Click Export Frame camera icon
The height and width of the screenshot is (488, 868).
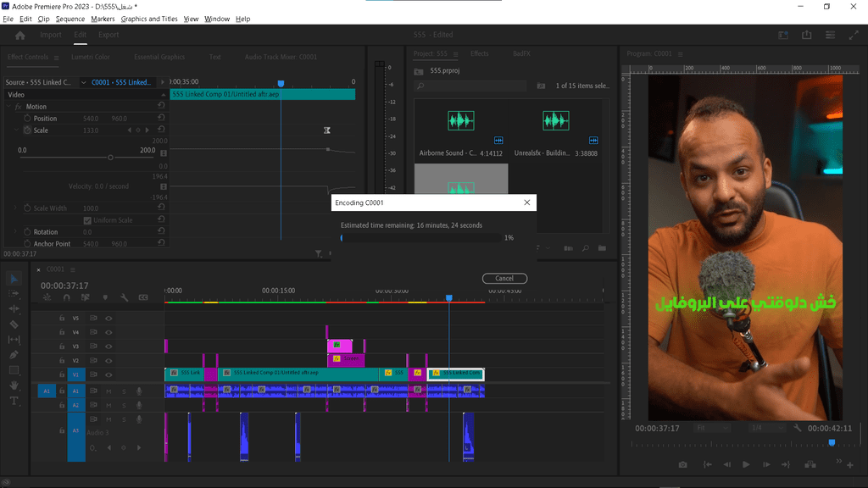[x=683, y=465]
